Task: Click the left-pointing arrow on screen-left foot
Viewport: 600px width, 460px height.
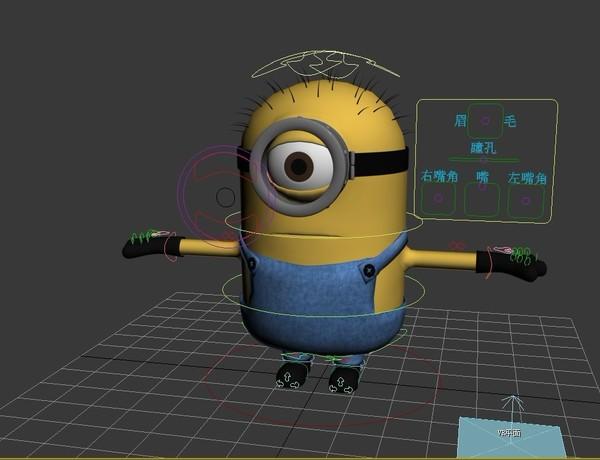Action: 280,382
